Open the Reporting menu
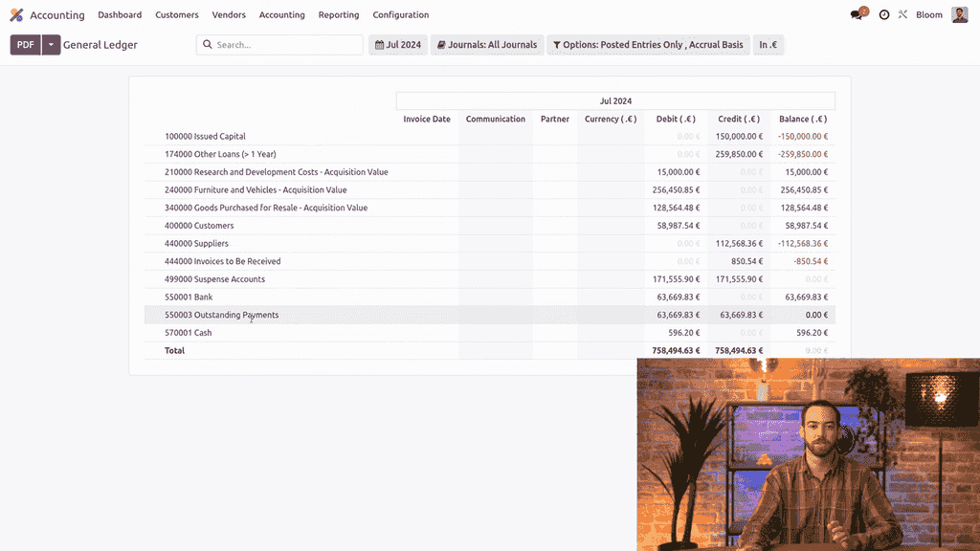The height and width of the screenshot is (551, 980). [x=339, y=15]
